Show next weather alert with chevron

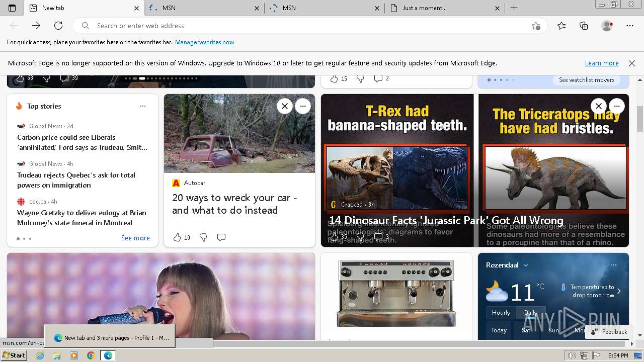(619, 291)
